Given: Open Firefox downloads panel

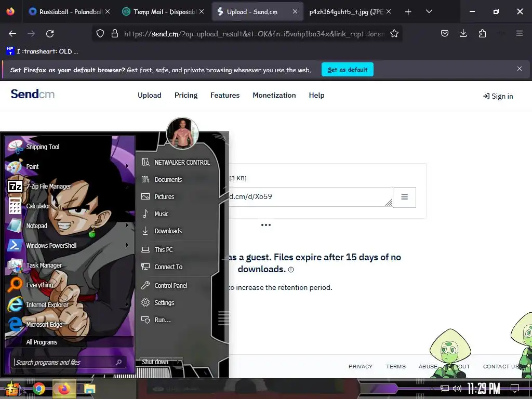Looking at the screenshot, I should [x=463, y=33].
